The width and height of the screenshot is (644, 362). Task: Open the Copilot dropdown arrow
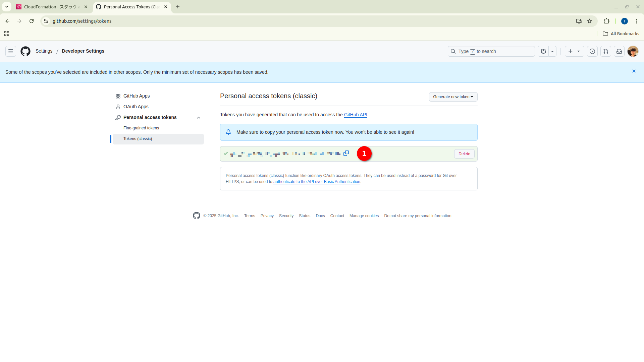(552, 51)
